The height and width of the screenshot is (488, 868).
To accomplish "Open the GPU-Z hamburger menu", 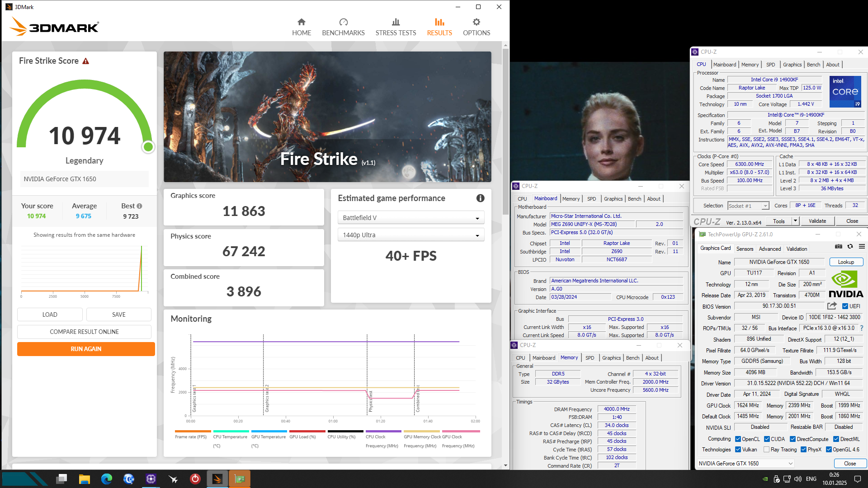I will (862, 246).
